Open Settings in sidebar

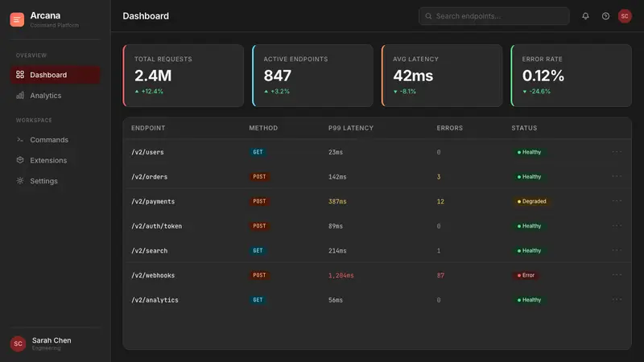(55, 180)
